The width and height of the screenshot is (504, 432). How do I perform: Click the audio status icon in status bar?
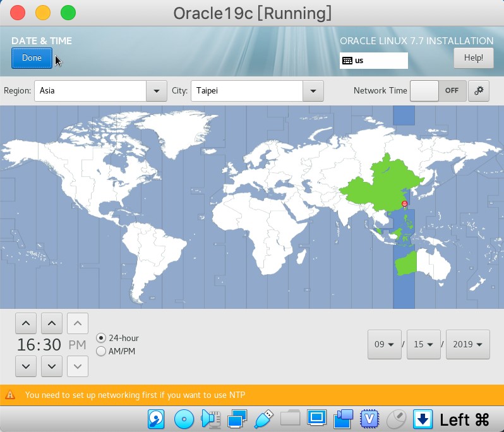pyautogui.click(x=210, y=419)
